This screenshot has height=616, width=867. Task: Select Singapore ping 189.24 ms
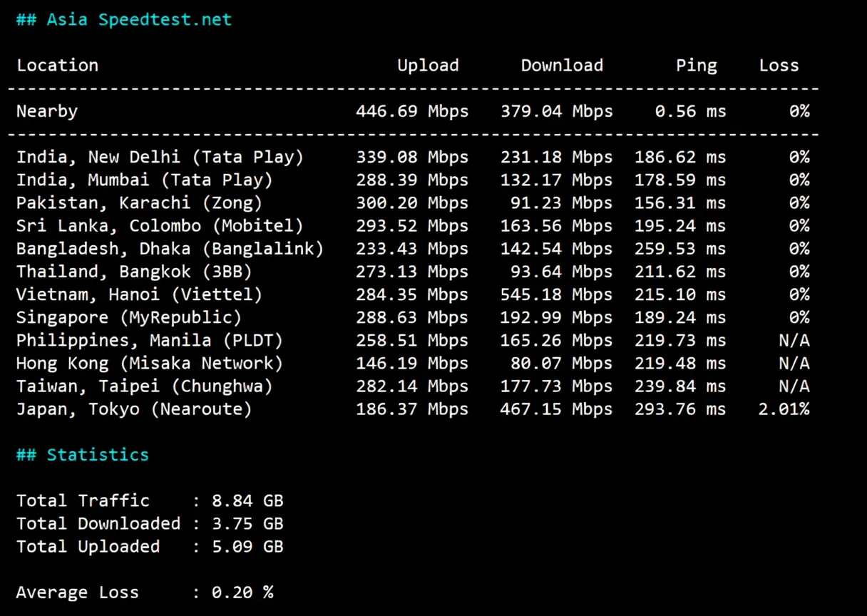tap(680, 317)
